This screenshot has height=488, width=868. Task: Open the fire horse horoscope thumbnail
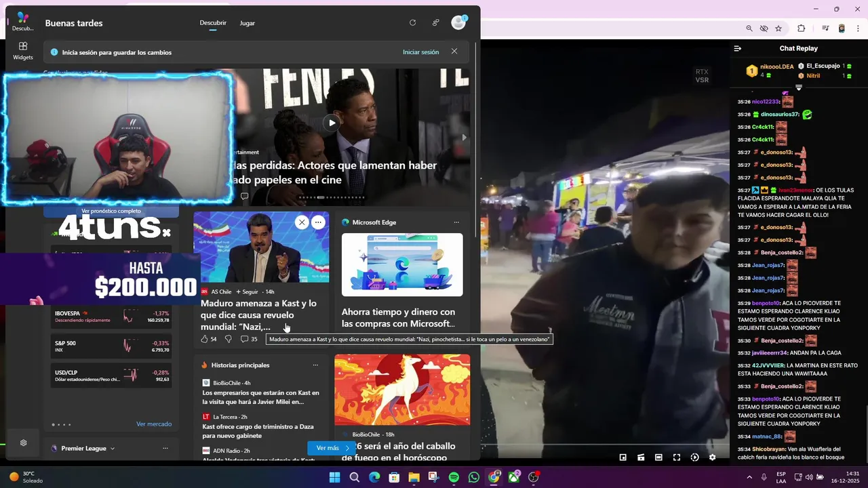click(402, 390)
